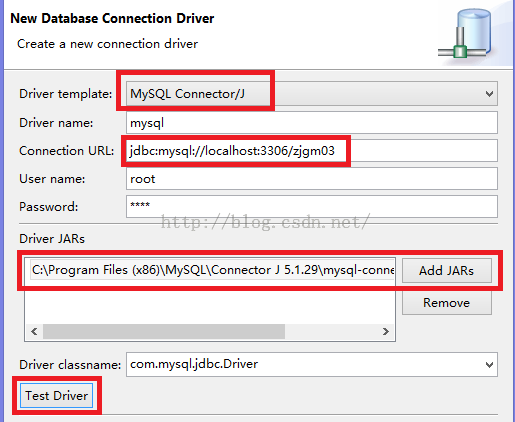Screen dimensions: 515x422
Task: Click the Password field
Action: [x=312, y=207]
